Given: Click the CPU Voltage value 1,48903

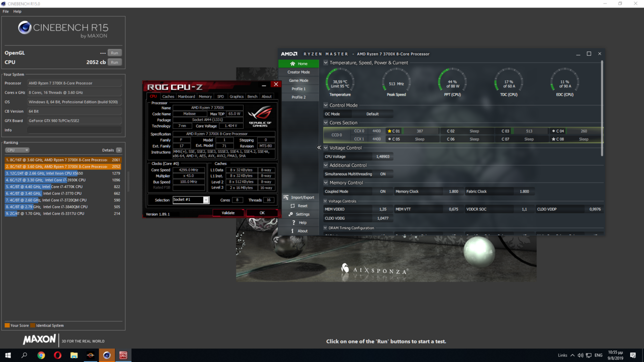Looking at the screenshot, I should pyautogui.click(x=383, y=157).
